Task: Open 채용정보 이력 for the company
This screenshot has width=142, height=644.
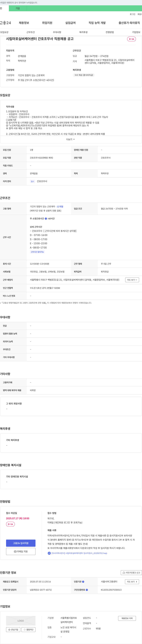Action: 127,618
